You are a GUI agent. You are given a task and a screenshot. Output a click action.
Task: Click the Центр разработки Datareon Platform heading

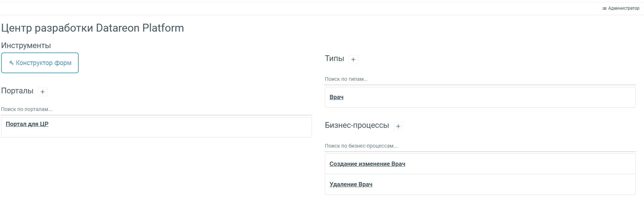click(x=92, y=28)
